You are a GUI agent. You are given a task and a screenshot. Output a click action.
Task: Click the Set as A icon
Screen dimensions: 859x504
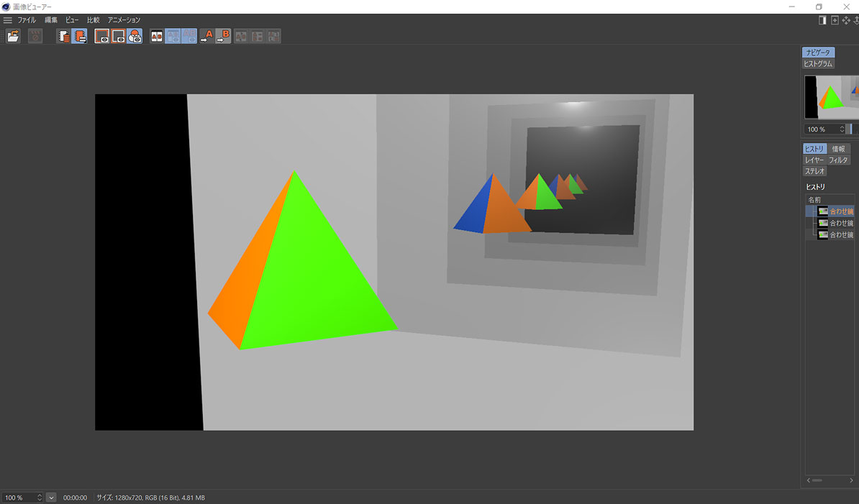(x=207, y=36)
